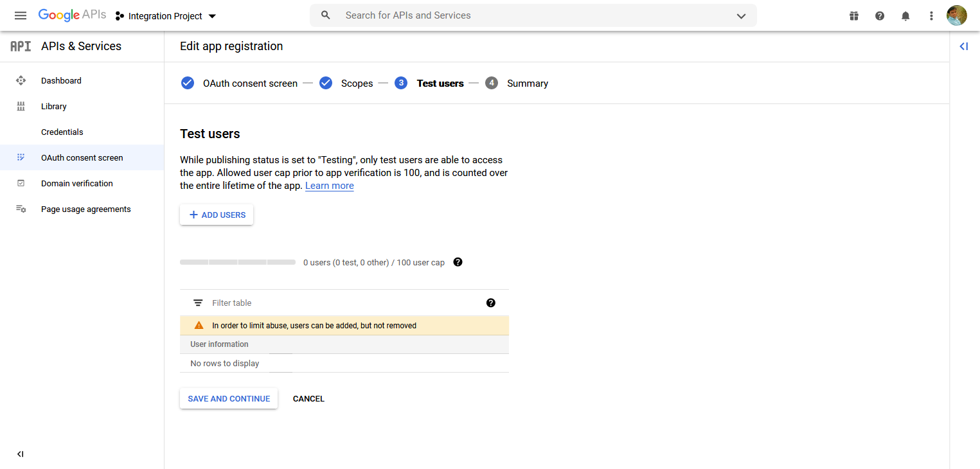Viewport: 980px width, 469px height.
Task: Click the user cap progress bar
Action: tap(238, 262)
